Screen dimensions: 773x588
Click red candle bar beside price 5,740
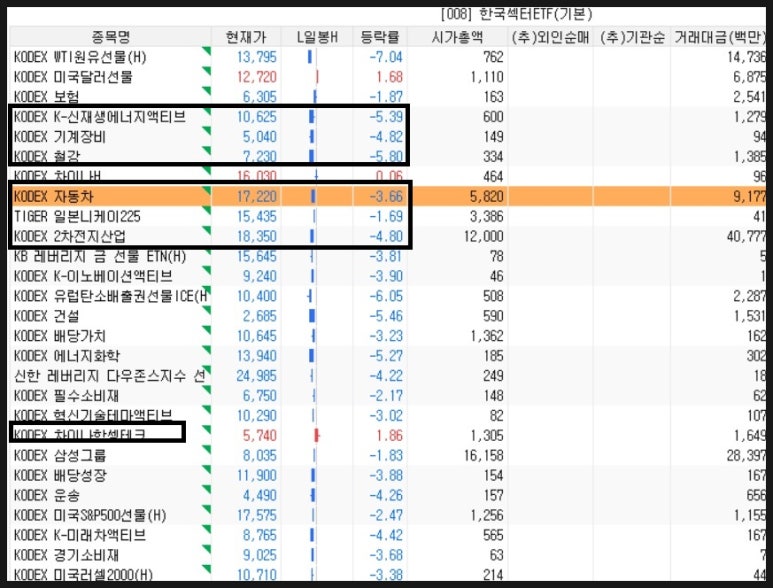coord(317,436)
